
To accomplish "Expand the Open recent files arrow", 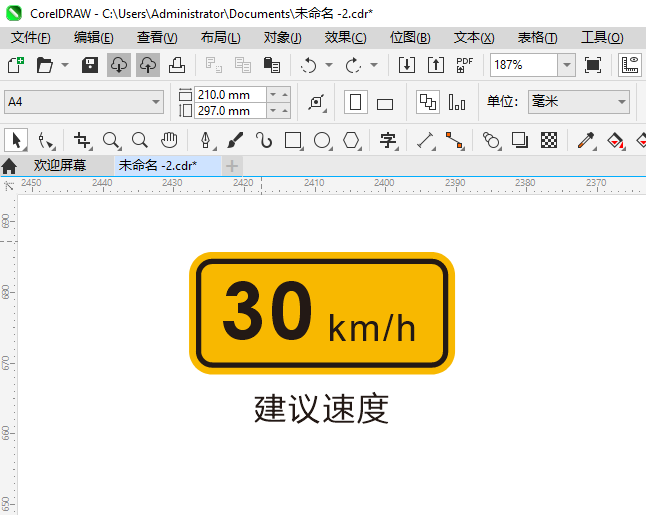I will [65, 65].
